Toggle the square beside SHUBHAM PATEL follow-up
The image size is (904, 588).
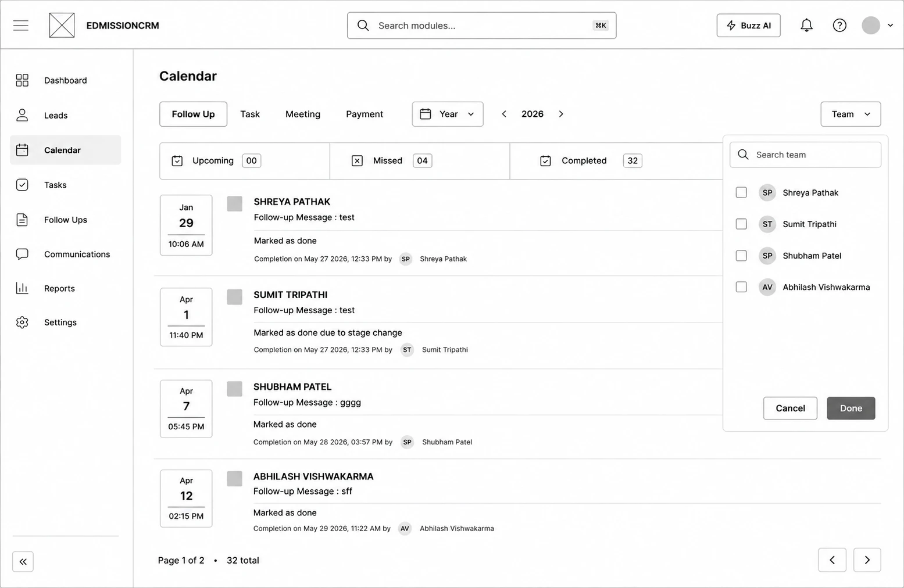click(x=234, y=389)
